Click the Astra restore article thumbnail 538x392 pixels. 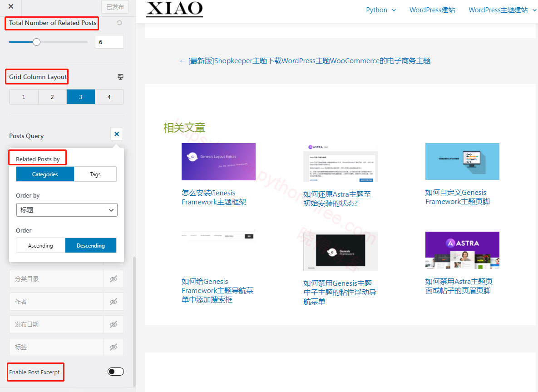tap(341, 162)
